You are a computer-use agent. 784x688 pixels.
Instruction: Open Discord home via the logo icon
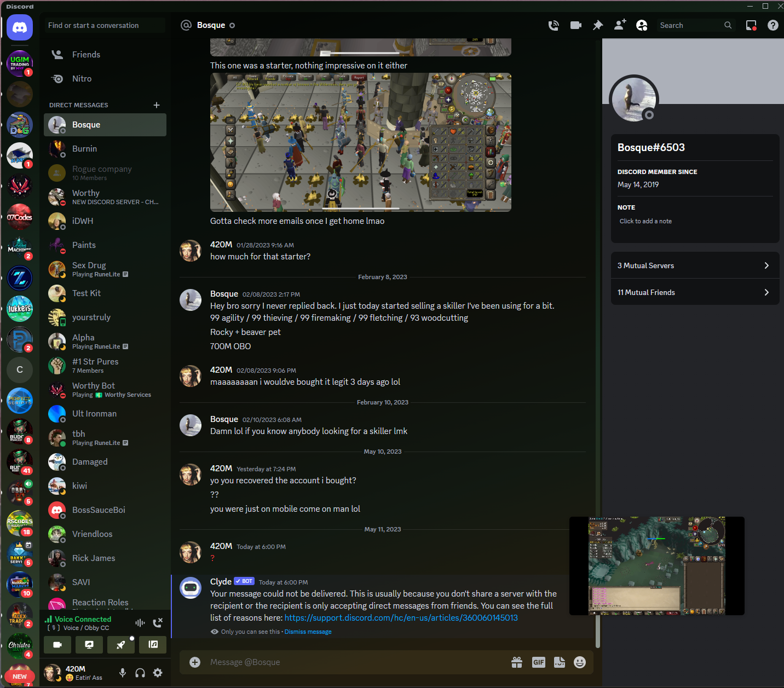20,27
